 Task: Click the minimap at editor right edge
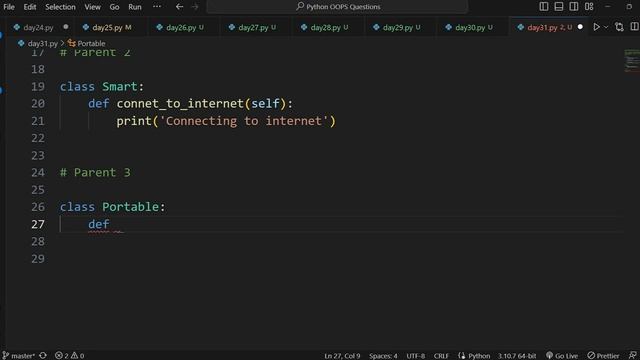pos(631,60)
